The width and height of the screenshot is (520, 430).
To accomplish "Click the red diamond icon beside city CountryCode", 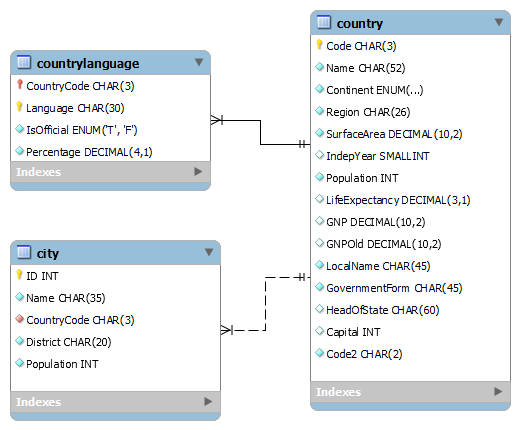I will tap(20, 319).
